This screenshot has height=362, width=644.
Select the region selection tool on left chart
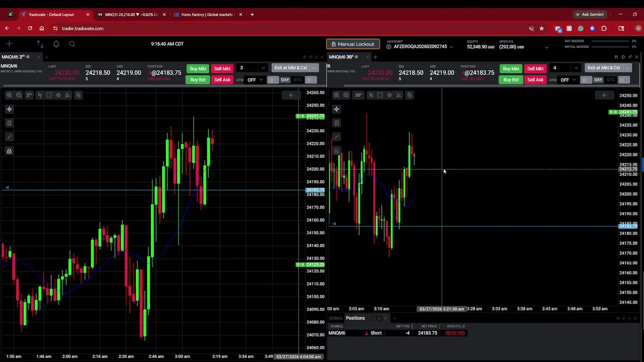click(x=49, y=95)
